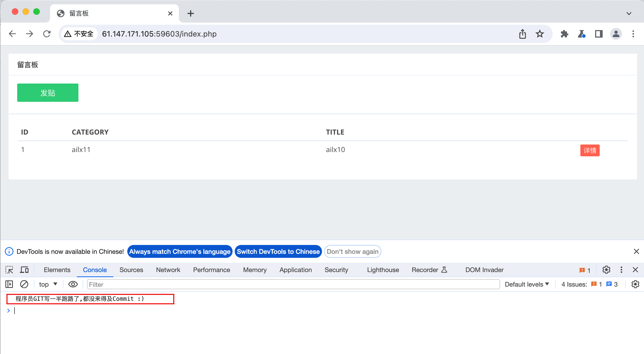
Task: Open the Default levels dropdown
Action: click(527, 284)
